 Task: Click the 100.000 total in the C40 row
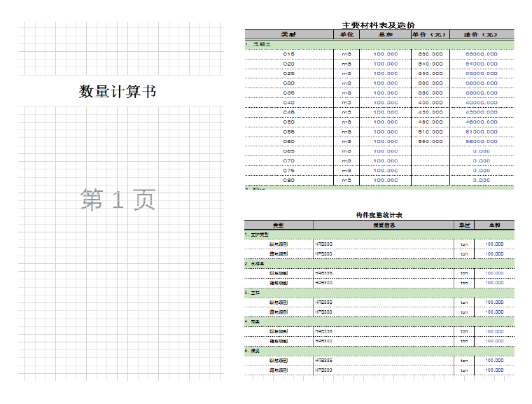pyautogui.click(x=386, y=103)
